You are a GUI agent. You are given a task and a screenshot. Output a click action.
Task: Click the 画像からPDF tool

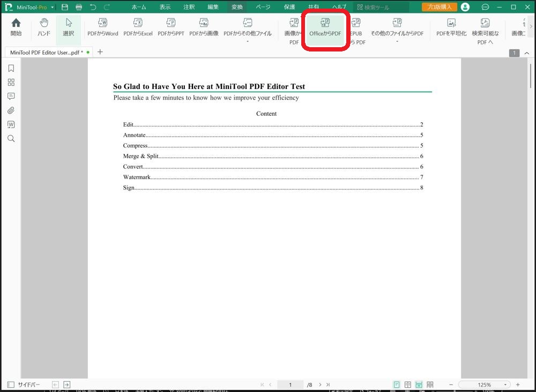click(x=293, y=32)
